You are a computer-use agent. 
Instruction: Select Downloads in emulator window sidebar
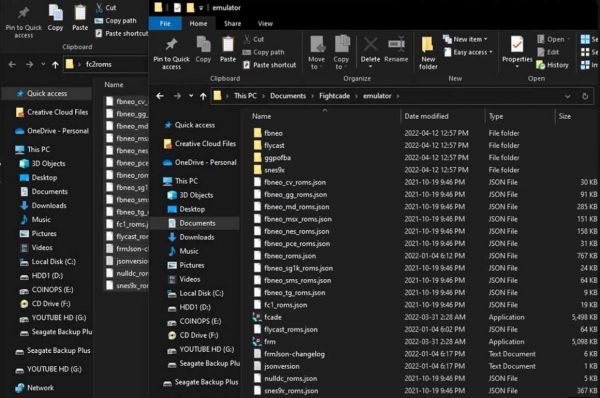tap(196, 237)
